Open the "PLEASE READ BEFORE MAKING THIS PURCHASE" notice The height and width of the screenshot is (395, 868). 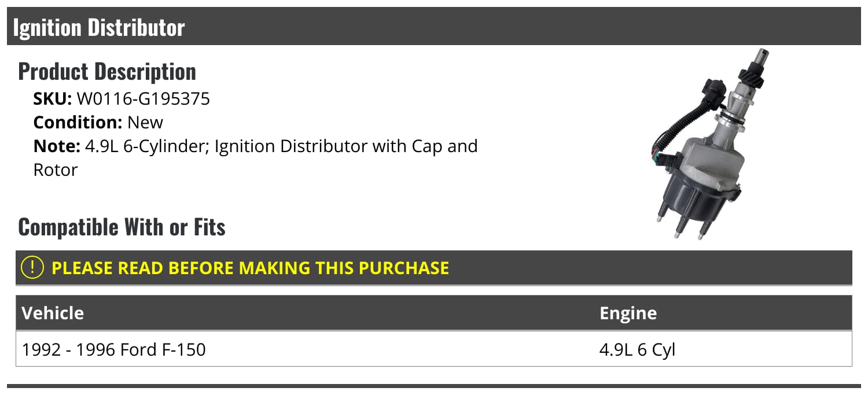250,268
